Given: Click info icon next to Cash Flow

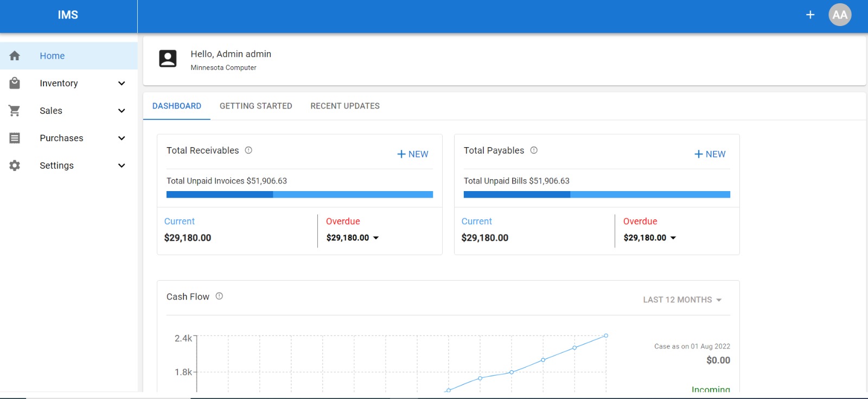Looking at the screenshot, I should coord(219,296).
